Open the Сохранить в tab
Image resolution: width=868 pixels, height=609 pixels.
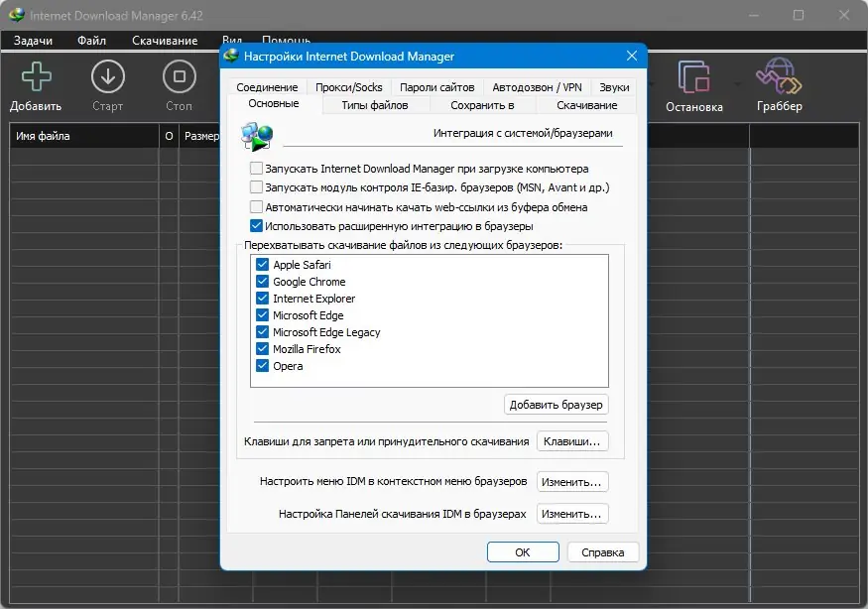tap(482, 105)
